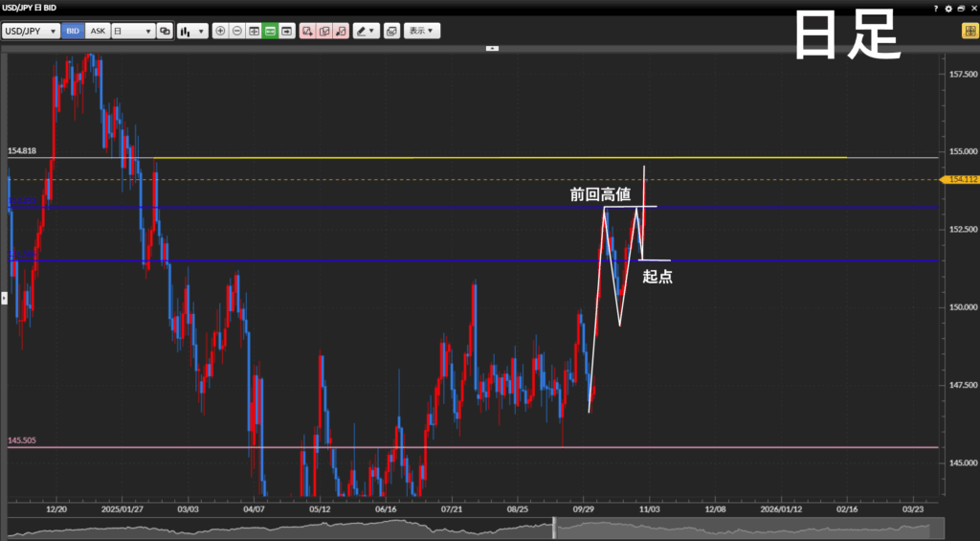This screenshot has width=980, height=541.
Task: Switch price display to BID
Action: click(73, 31)
